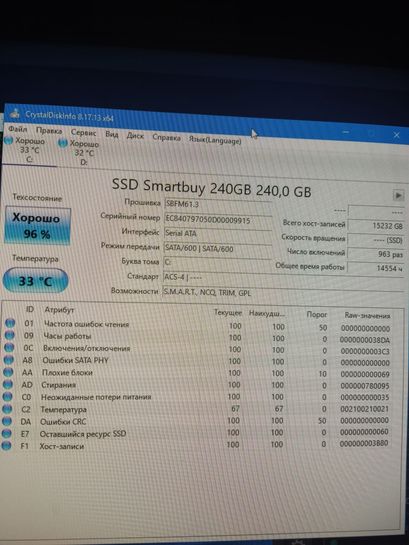Click the Наихудш... column header
The height and width of the screenshot is (545, 409).
267,313
